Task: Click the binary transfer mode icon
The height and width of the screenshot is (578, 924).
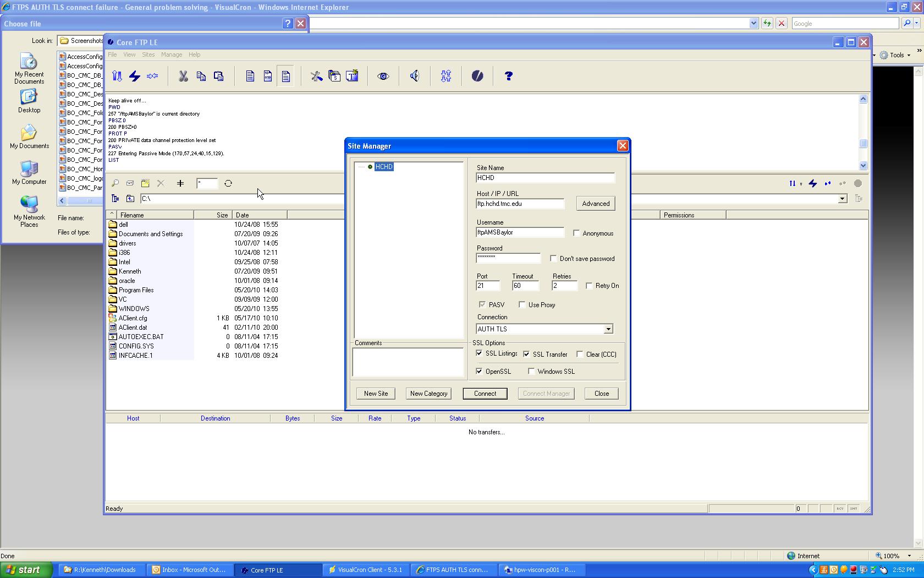Action: (x=268, y=76)
